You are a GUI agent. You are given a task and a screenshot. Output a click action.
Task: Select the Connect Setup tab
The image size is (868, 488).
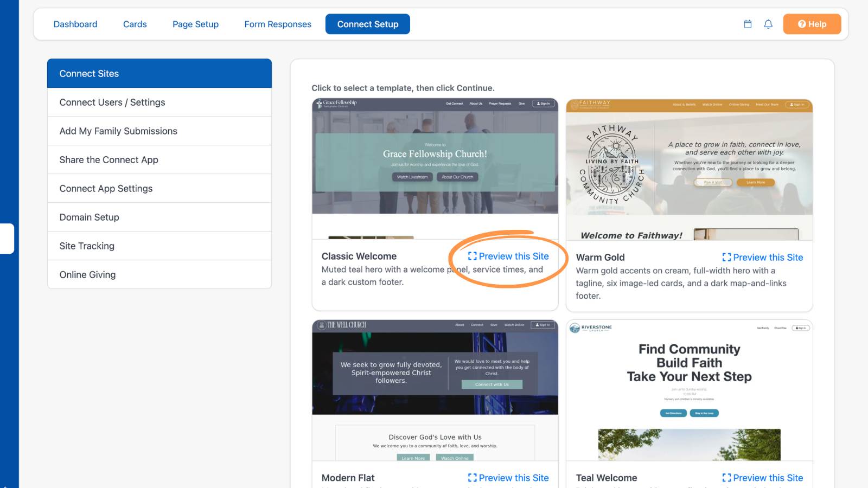368,24
